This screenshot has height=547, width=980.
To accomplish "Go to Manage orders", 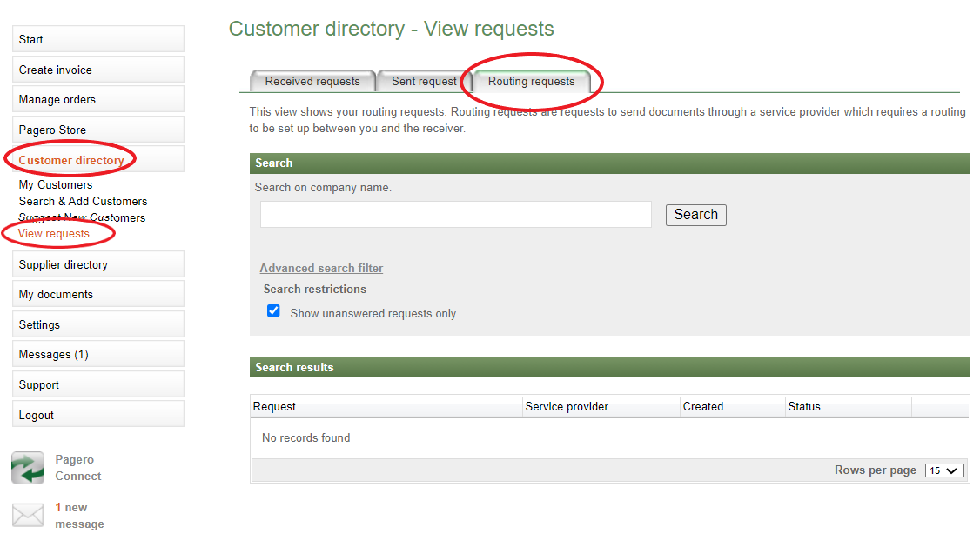I will pyautogui.click(x=98, y=99).
